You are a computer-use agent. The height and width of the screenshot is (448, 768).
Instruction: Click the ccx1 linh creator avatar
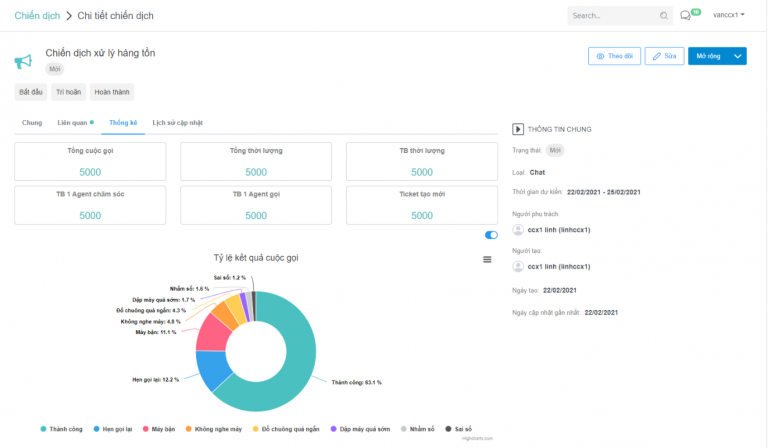pyautogui.click(x=518, y=267)
